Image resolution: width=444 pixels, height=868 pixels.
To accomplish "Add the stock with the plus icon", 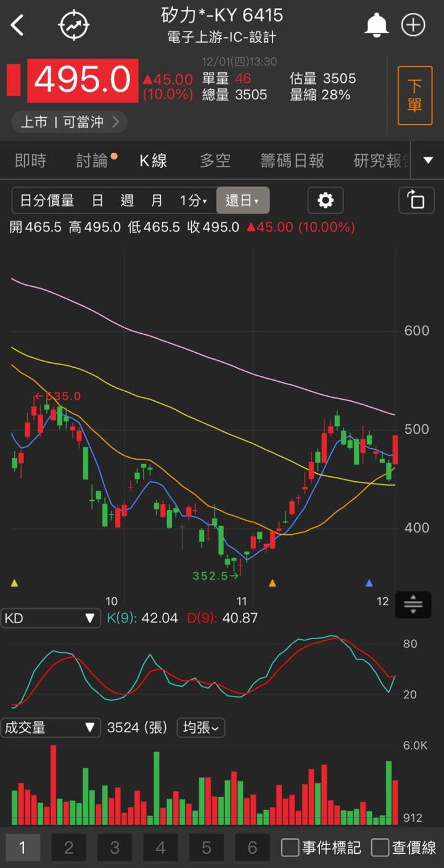I will click(x=413, y=25).
